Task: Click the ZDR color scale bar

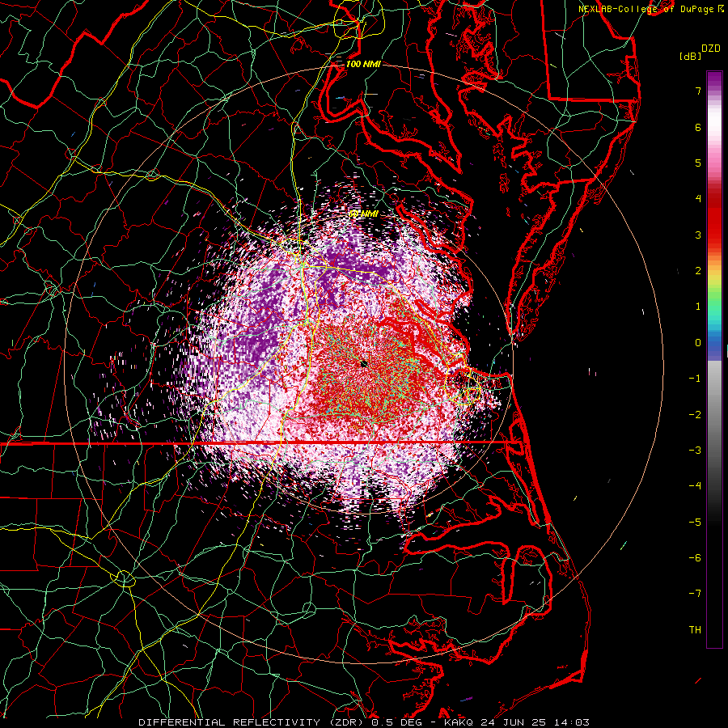Action: 714,359
